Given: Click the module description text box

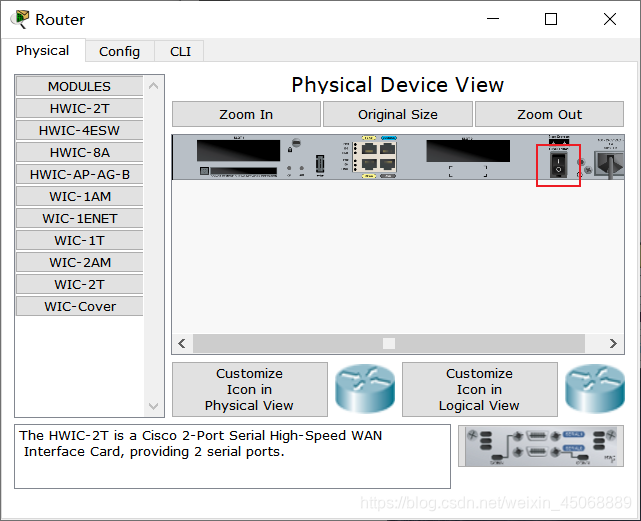Looking at the screenshot, I should 233,456.
